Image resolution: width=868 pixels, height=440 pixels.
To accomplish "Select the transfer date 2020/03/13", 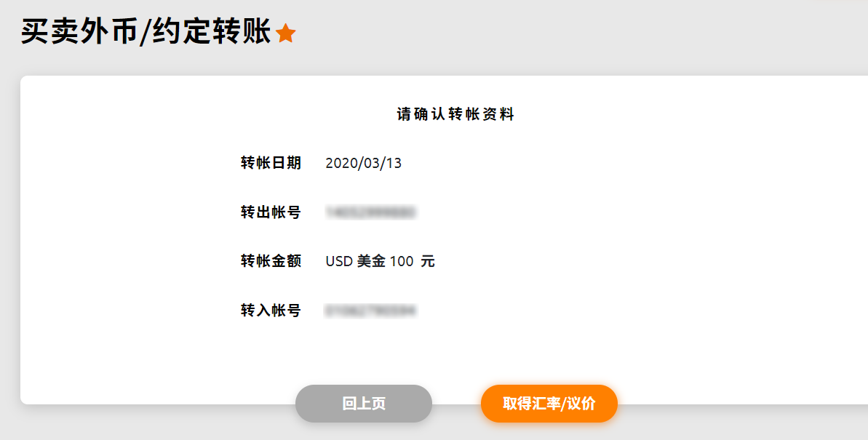I will 363,163.
